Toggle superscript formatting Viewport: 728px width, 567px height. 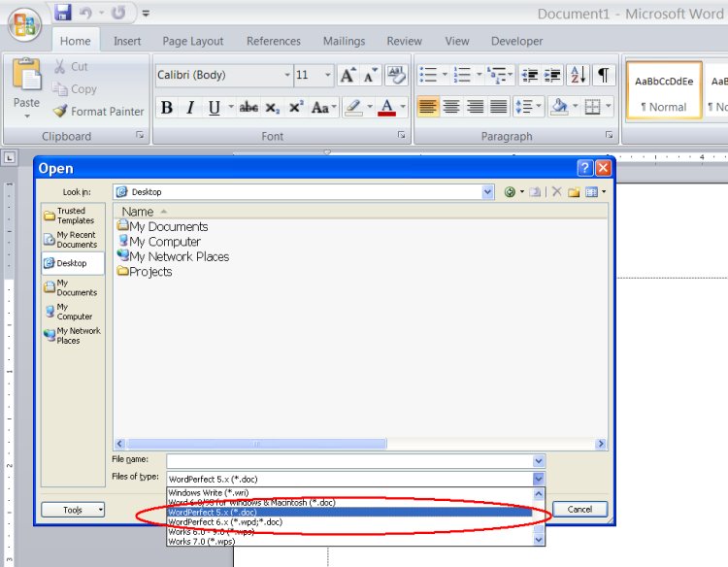[296, 108]
